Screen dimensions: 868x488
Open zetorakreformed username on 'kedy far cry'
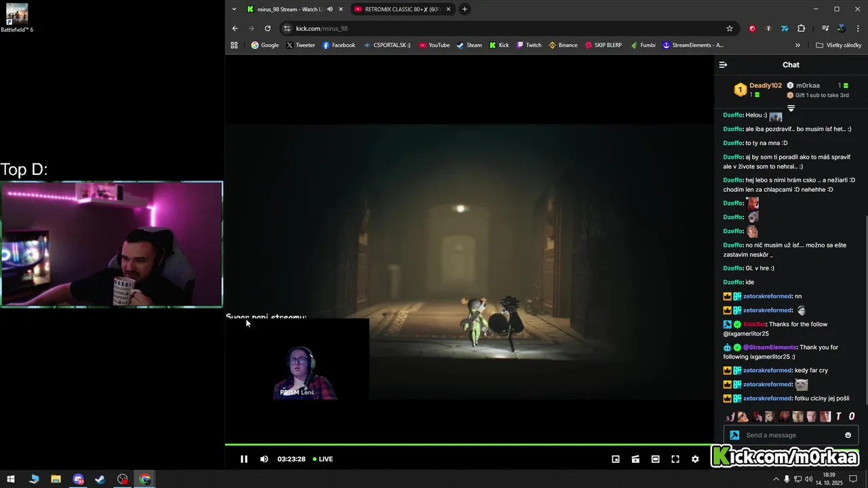point(768,370)
